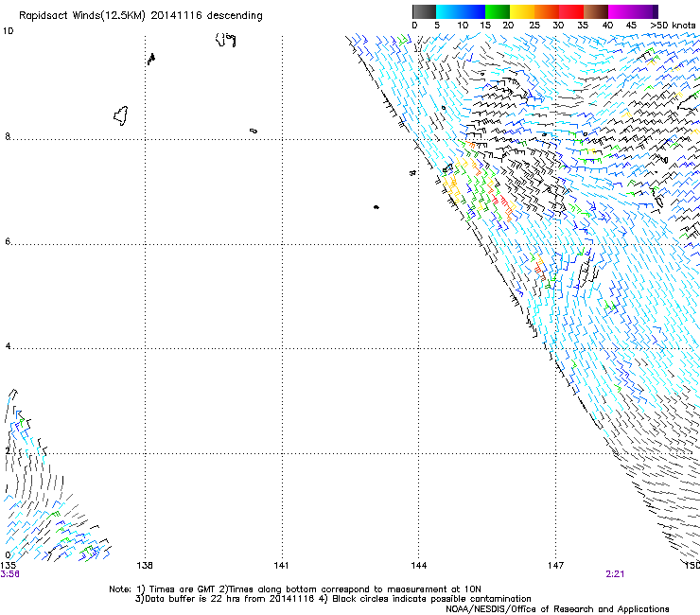700x615 pixels.
Task: Click the latitude '6' axis label
Action: (8, 241)
